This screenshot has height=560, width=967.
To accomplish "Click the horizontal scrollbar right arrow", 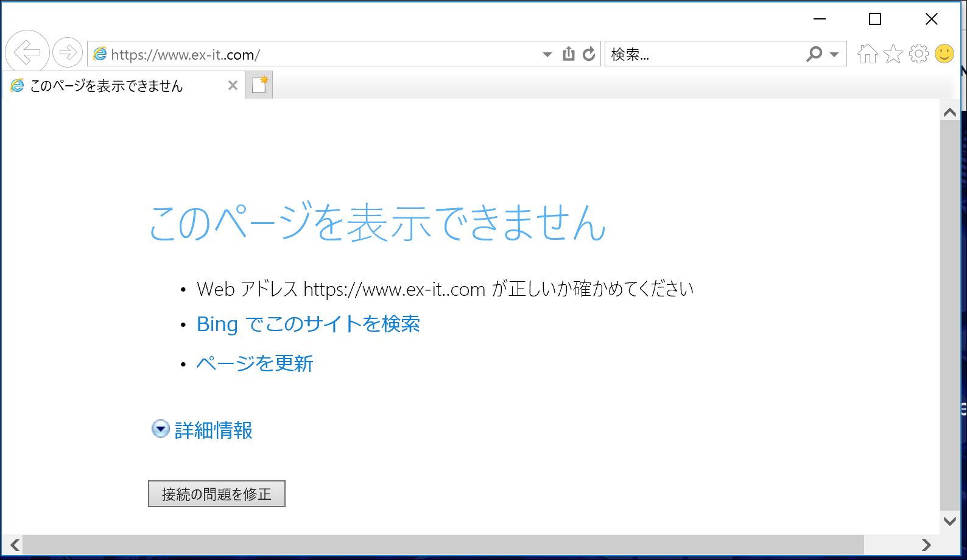I will pos(926,545).
